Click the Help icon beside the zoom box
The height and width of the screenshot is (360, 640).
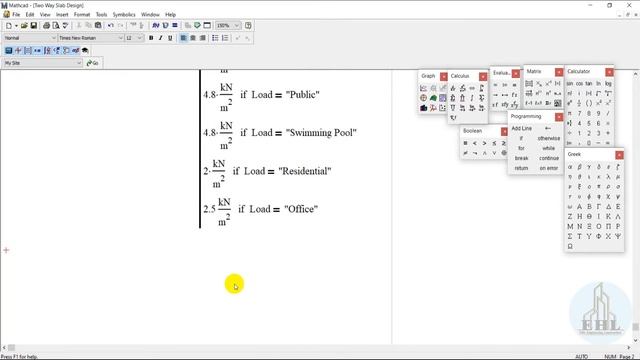coord(248,25)
